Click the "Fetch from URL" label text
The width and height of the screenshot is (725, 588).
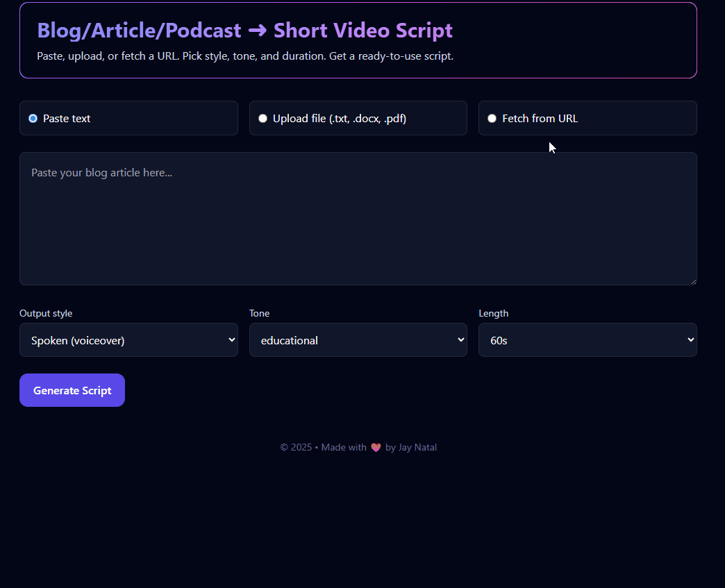pos(540,119)
